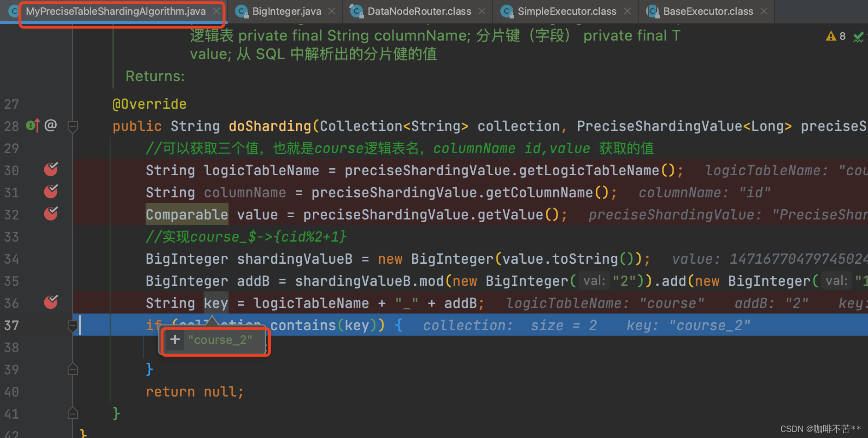This screenshot has width=868, height=438.
Task: Click the SimpleExecutor.class file icon
Action: 507,11
